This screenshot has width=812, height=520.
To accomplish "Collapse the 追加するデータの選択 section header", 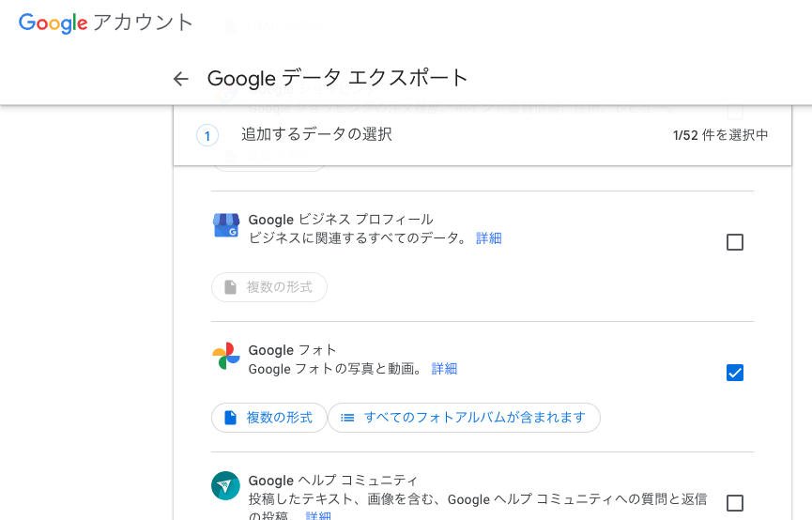I will (x=483, y=136).
